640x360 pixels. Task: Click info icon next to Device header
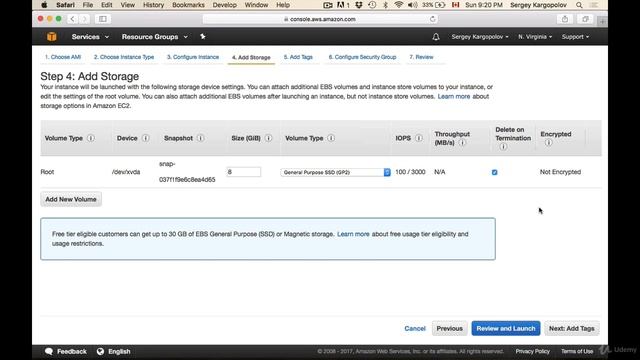145,138
